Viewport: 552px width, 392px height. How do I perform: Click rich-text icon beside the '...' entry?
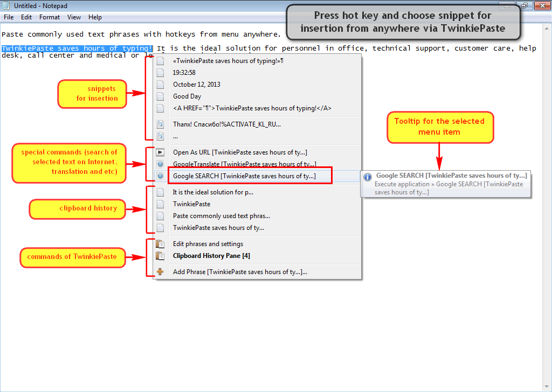click(160, 136)
